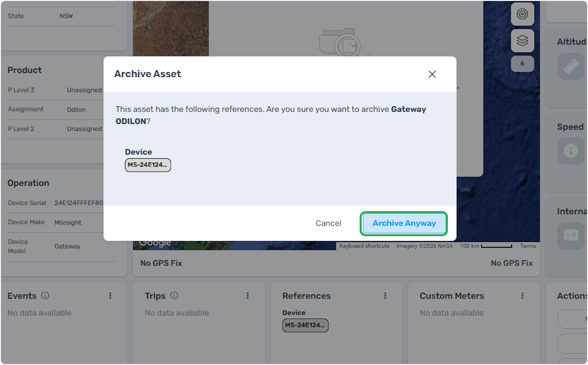
Task: Click the internal battery icon
Action: tap(571, 235)
